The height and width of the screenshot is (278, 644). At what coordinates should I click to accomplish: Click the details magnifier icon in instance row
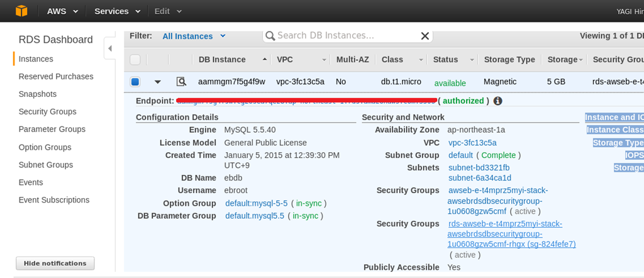(x=181, y=82)
